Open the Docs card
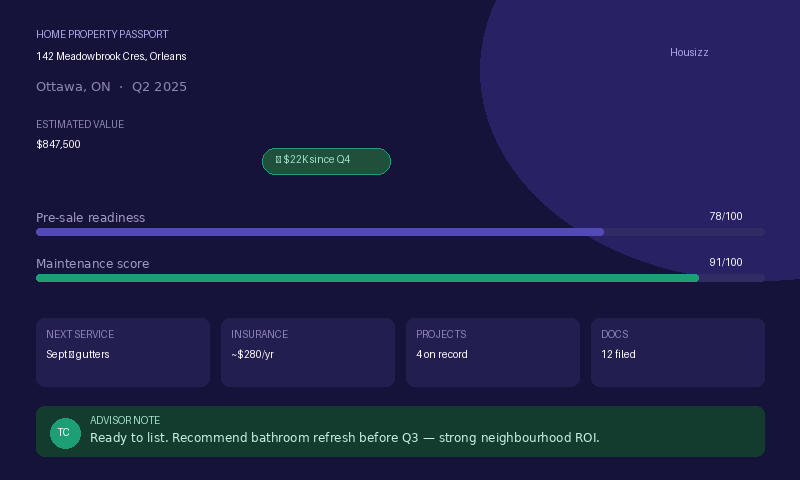This screenshot has width=800, height=480. 678,352
